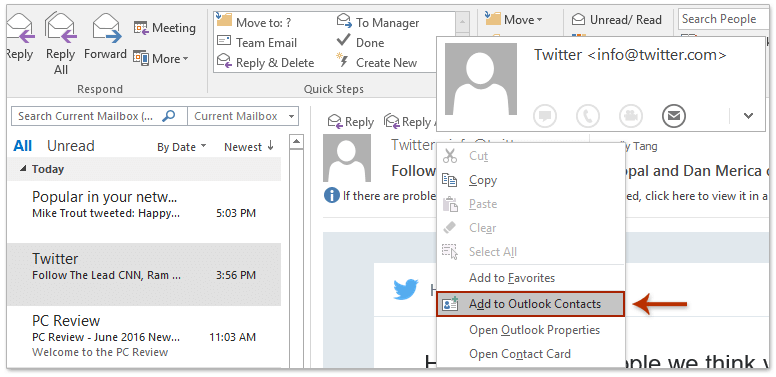This screenshot has height=377, width=776.
Task: Open the Current Mailbox scope dropdown
Action: tap(243, 116)
